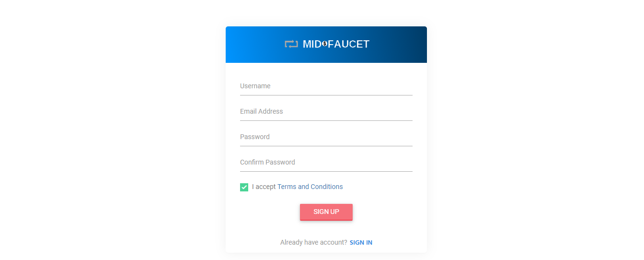Screen dimensions: 644x260
Task: Click the word 'Conditions' in terms link
Action: pos(327,187)
